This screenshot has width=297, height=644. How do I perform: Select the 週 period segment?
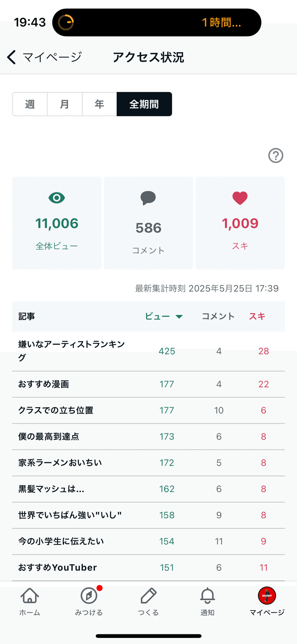(30, 104)
